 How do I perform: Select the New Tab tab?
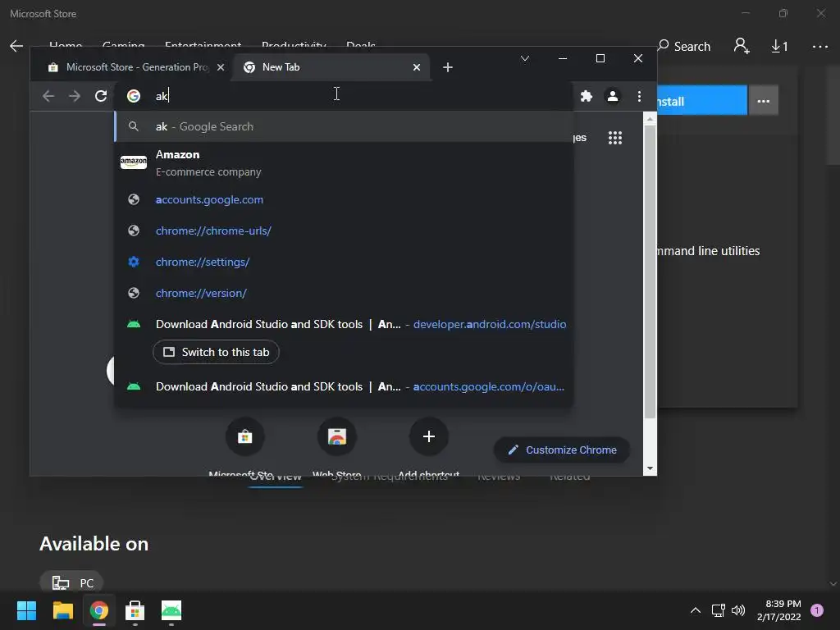point(331,67)
